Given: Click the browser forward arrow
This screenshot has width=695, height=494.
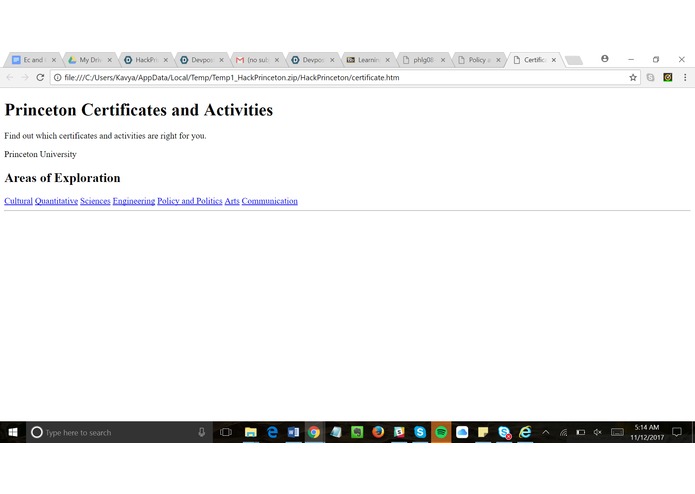Looking at the screenshot, I should point(25,78).
